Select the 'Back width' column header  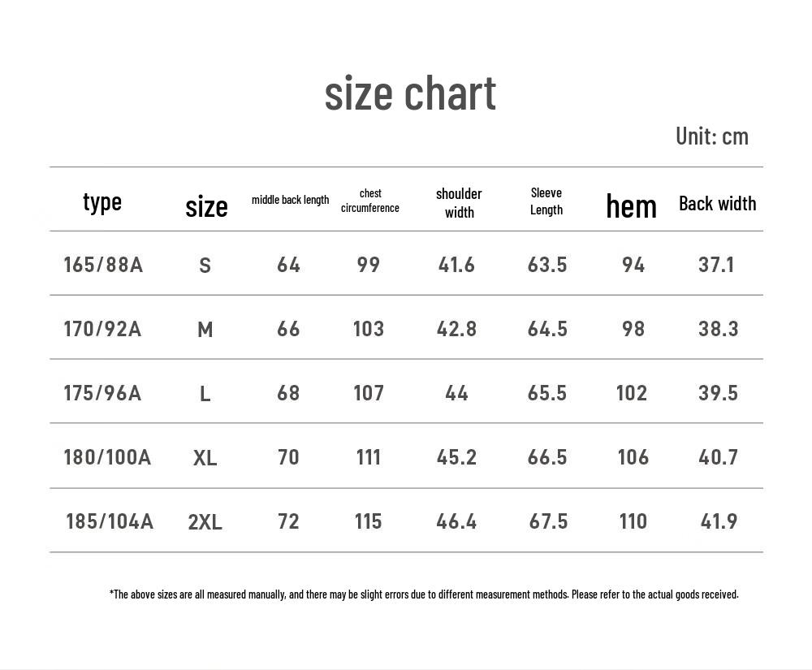718,204
